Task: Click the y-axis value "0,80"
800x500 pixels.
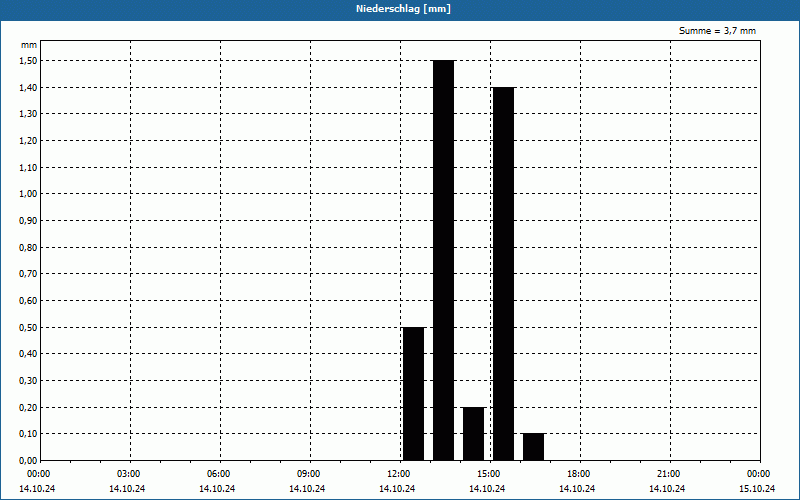Action: tap(29, 247)
